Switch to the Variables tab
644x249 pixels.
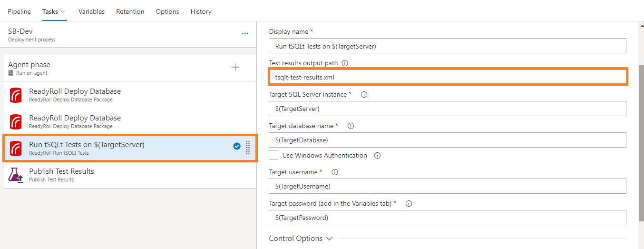91,11
